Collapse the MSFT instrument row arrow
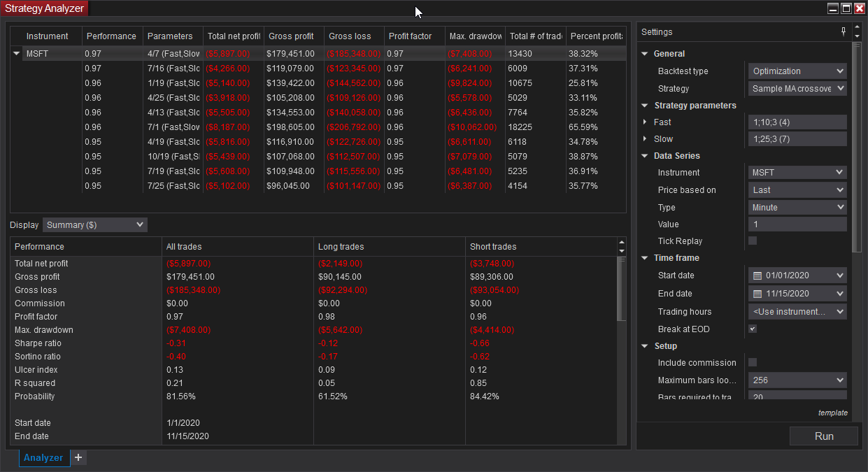 coord(17,53)
